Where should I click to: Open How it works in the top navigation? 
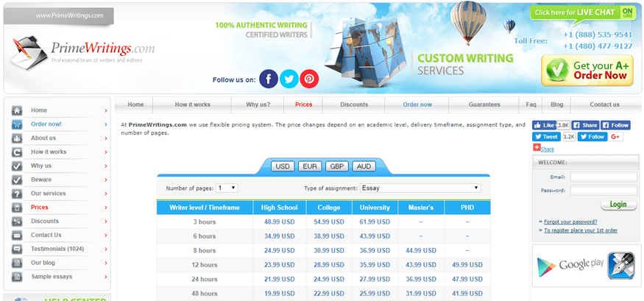pos(192,105)
